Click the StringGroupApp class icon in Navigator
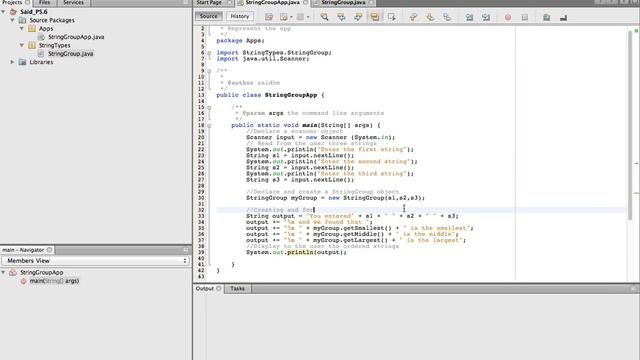Screen dimensions: 640x360 coord(13,272)
